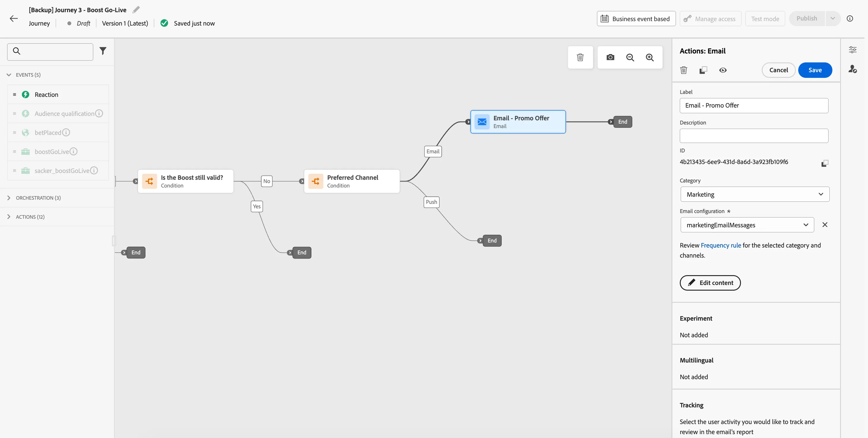Select the Preferred Channel condition node
This screenshot has width=868, height=438.
(352, 181)
